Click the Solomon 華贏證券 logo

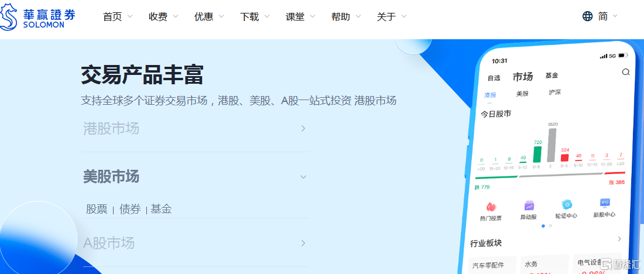(x=38, y=16)
